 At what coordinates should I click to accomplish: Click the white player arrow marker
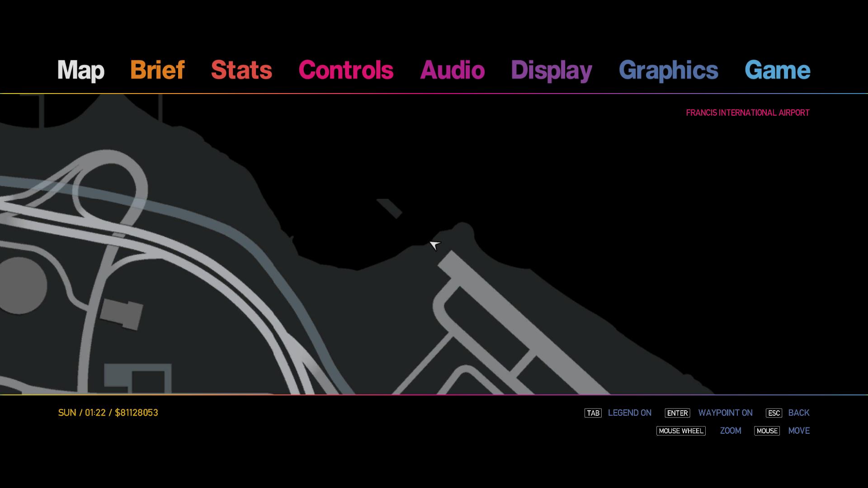coord(434,245)
